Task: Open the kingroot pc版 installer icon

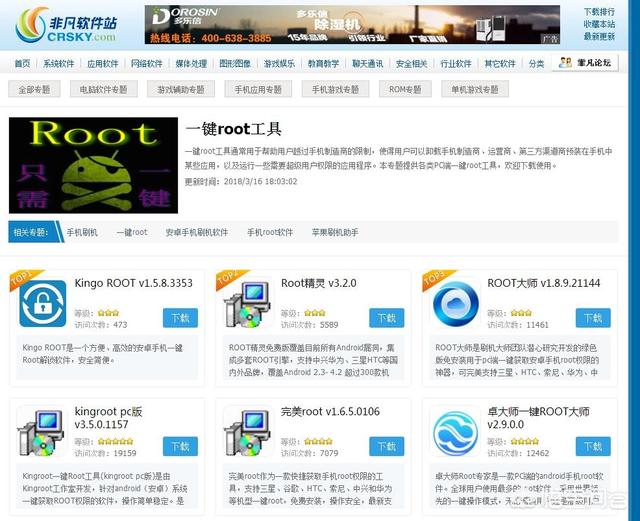Action: pyautogui.click(x=41, y=432)
